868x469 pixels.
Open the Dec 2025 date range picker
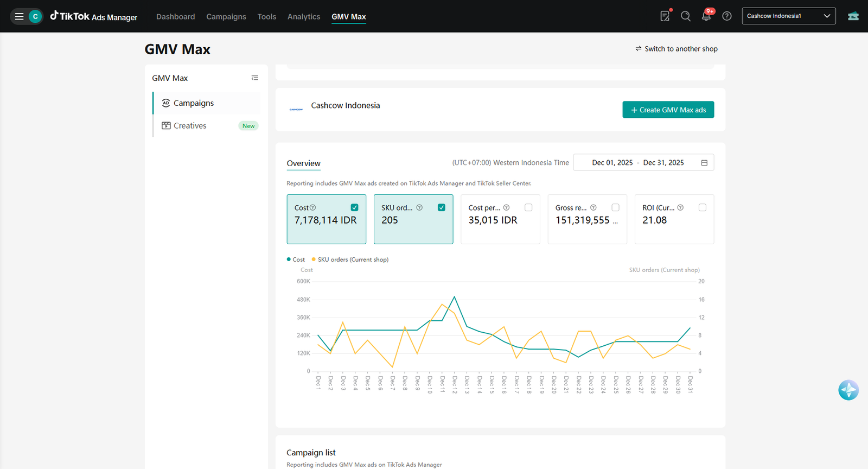pos(643,162)
